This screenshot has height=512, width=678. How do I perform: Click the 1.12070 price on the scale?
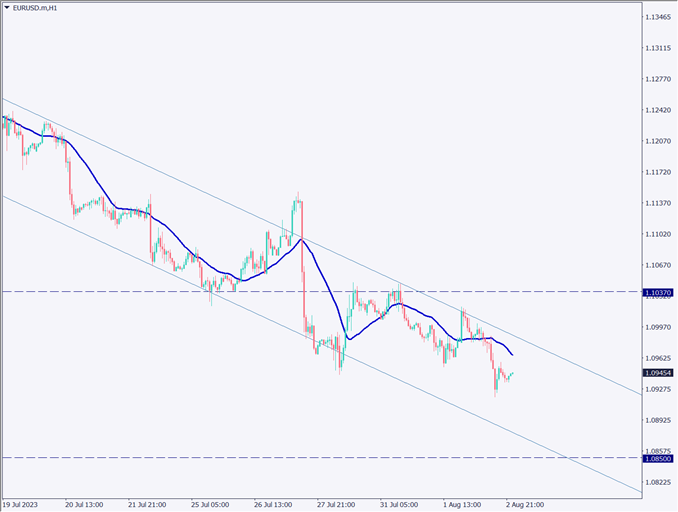[x=657, y=142]
